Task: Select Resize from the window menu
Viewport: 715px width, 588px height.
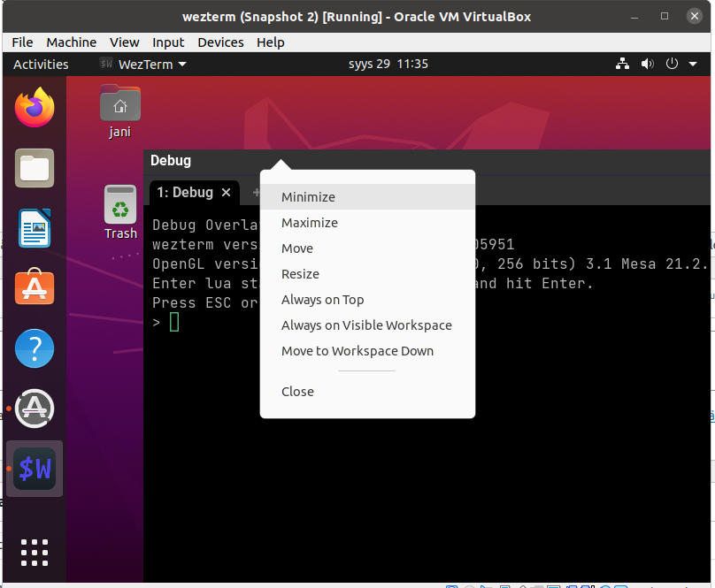Action: 300,274
